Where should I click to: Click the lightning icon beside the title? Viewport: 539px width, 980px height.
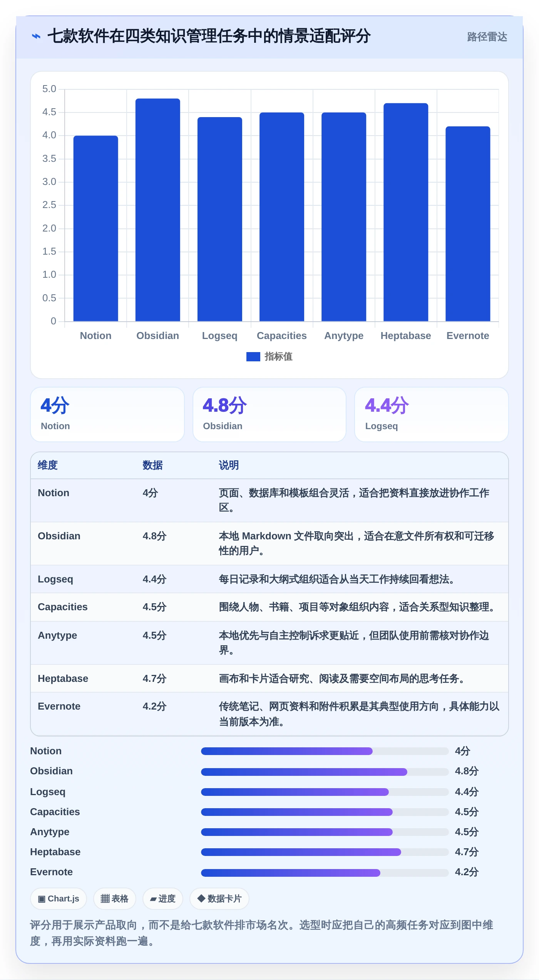[36, 36]
